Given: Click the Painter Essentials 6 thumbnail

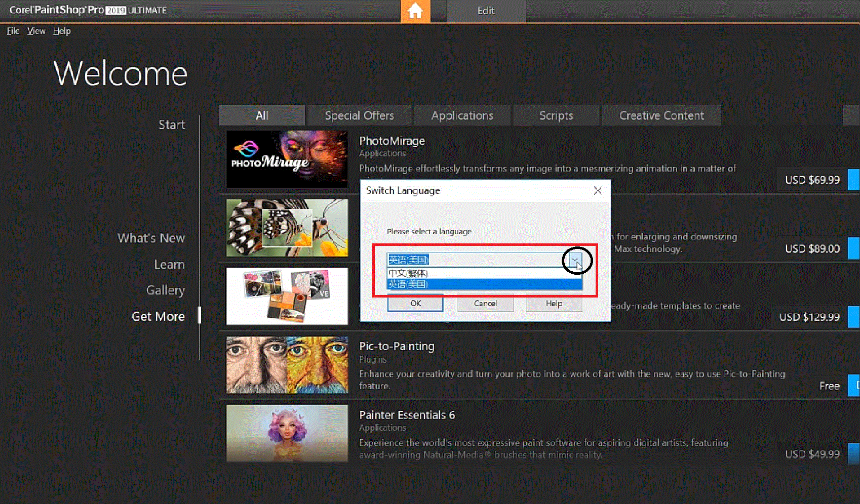Looking at the screenshot, I should tap(287, 433).
